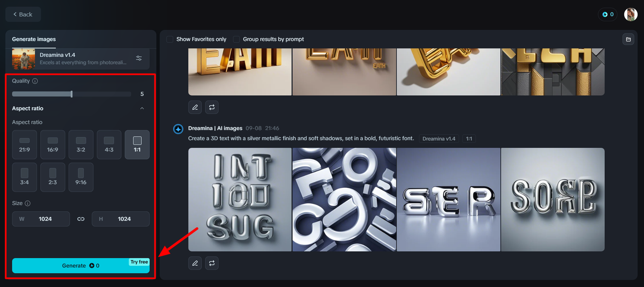Click edit pencil icon under gold images
The image size is (644, 287).
tap(195, 107)
